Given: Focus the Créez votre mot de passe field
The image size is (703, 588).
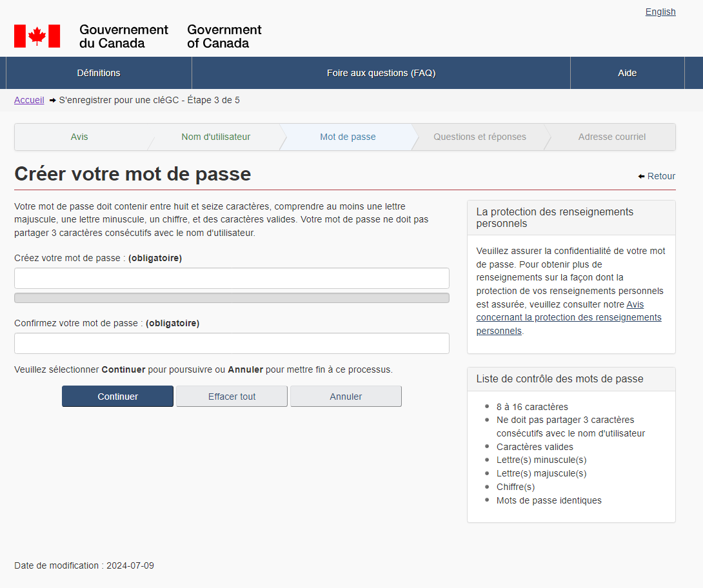Looking at the screenshot, I should click(x=232, y=279).
